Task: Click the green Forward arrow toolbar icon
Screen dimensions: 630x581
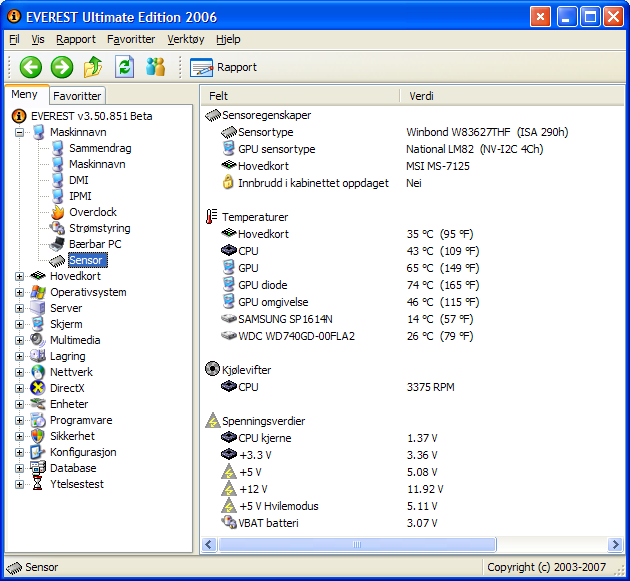Action: pyautogui.click(x=62, y=67)
